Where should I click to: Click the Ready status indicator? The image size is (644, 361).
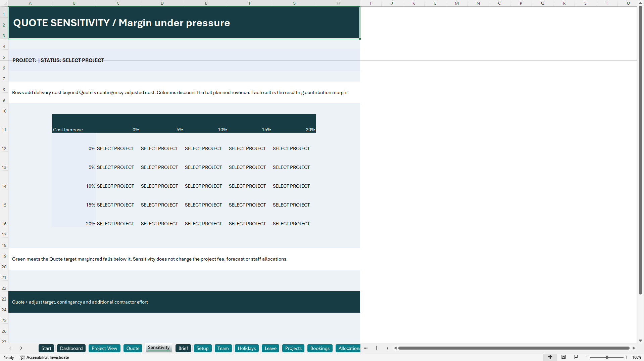[9, 358]
